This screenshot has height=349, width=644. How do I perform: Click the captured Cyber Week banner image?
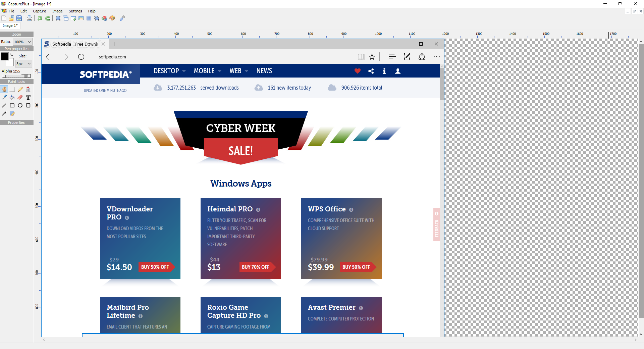click(x=241, y=138)
